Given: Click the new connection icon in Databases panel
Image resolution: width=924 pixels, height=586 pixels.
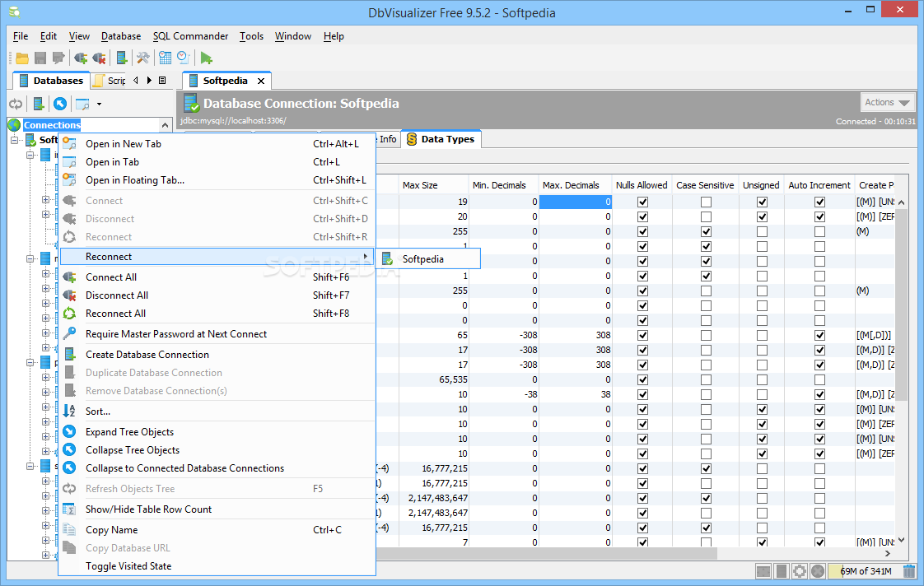Looking at the screenshot, I should [x=39, y=105].
